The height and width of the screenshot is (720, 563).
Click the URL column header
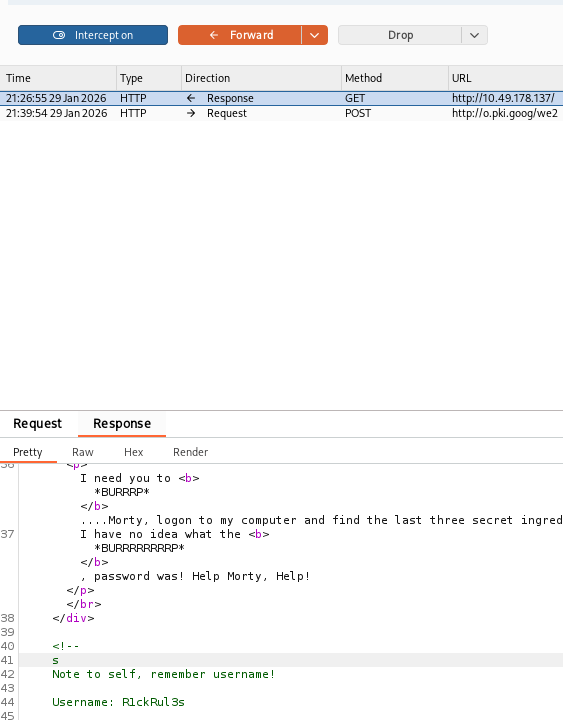[505, 78]
